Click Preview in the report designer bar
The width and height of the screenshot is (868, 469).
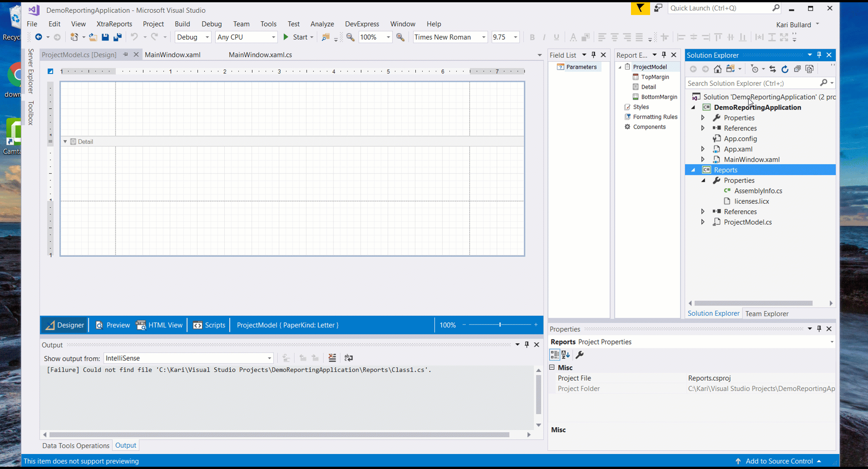(x=112, y=325)
